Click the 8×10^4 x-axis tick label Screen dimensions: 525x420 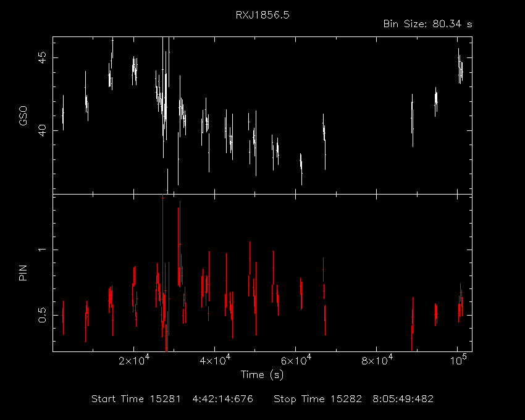[x=377, y=360]
